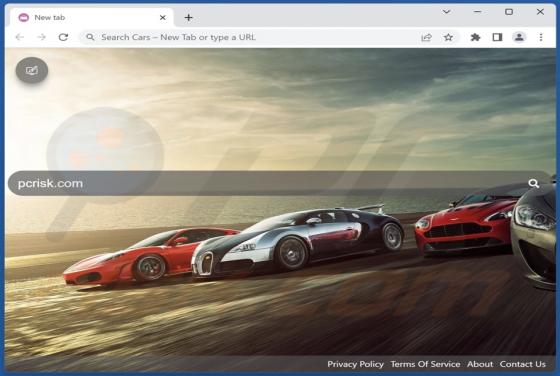Go forward with the forward arrow
Image resolution: width=560 pixels, height=376 pixels.
click(x=41, y=37)
